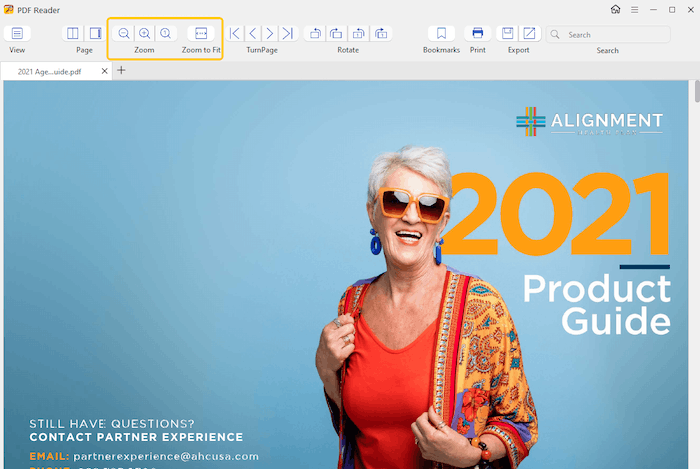Click 'STILL HAVE QUESTIONS?' text
This screenshot has width=700, height=469.
(x=112, y=423)
